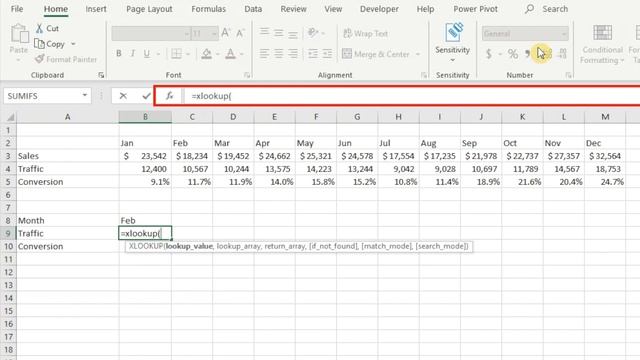Viewport: 640px width, 360px height.
Task: Select cell B8 containing Feb
Action: pos(145,220)
